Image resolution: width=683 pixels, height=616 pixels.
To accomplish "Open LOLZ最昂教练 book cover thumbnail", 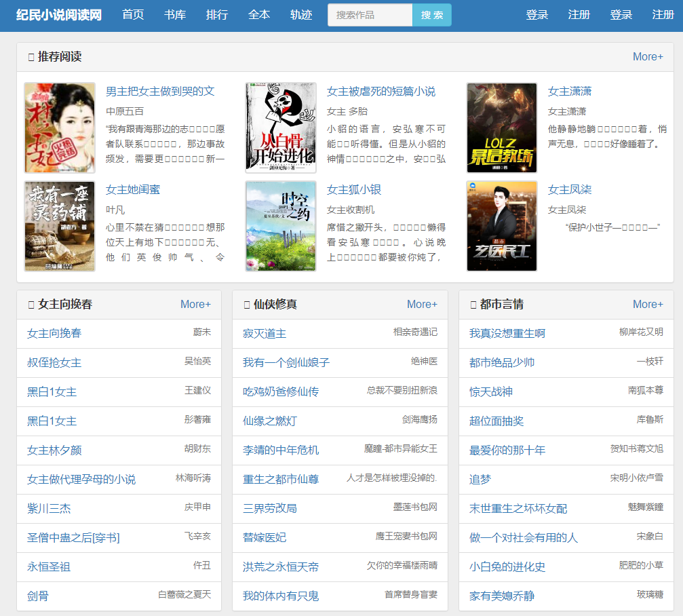I will click(502, 128).
